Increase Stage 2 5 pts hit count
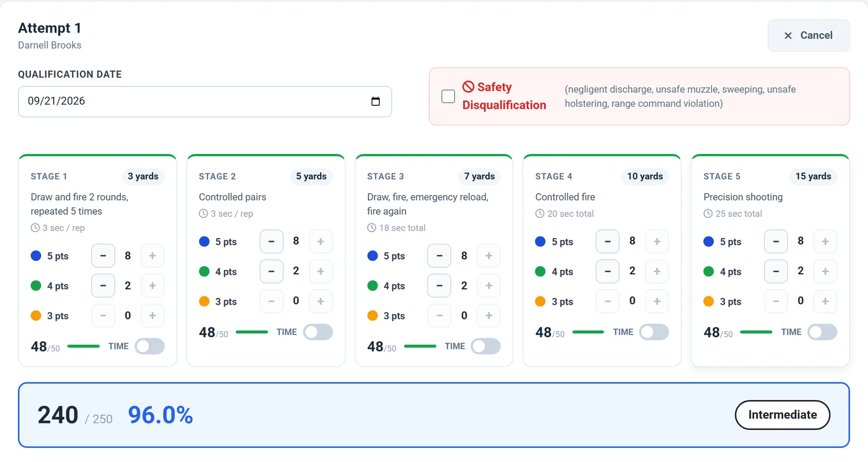 click(321, 242)
